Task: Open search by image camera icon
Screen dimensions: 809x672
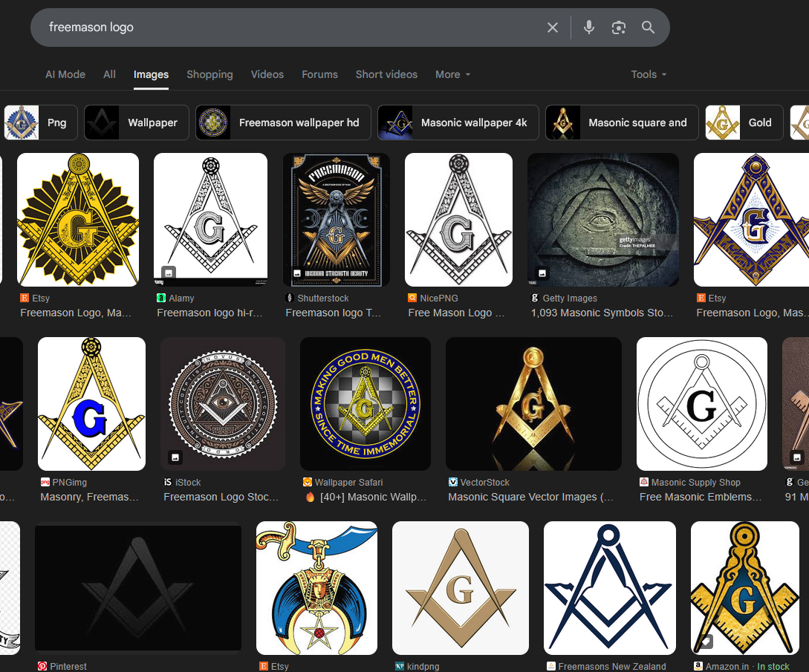Action: pos(619,27)
